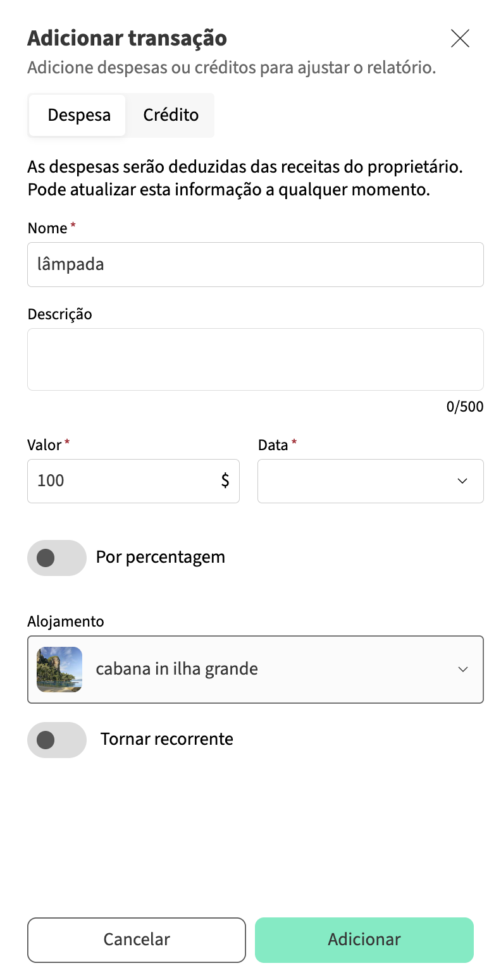Click the dollar currency symbol
The width and height of the screenshot is (501, 980).
[225, 481]
